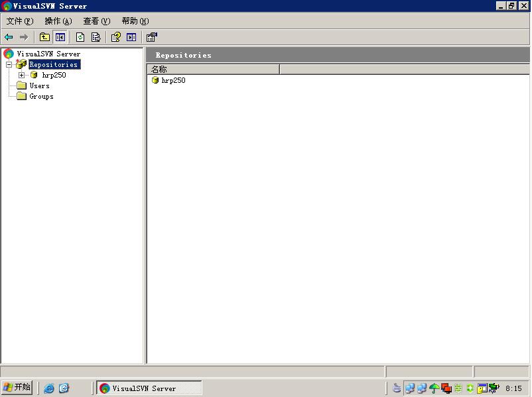Click VisualSVN Server taskbar button
This screenshot has height=397, width=532.
(x=149, y=388)
